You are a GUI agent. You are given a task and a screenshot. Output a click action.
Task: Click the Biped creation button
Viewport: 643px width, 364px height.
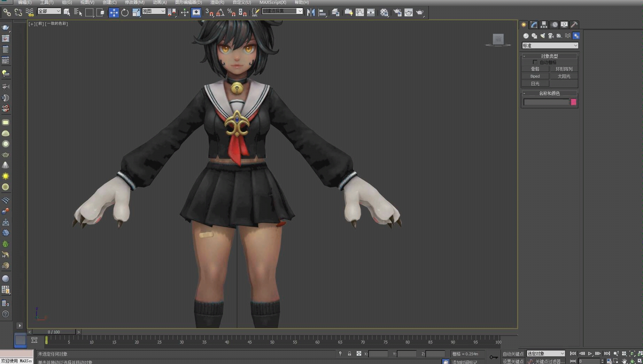point(535,76)
